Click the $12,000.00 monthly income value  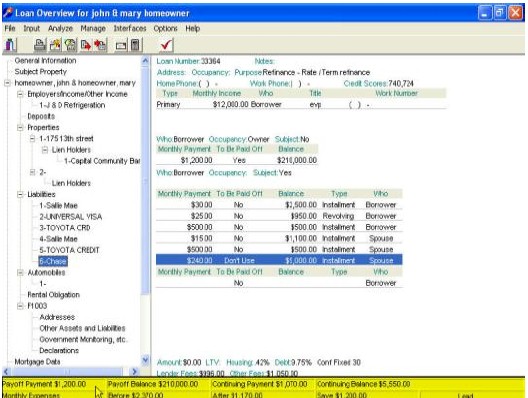(230, 105)
